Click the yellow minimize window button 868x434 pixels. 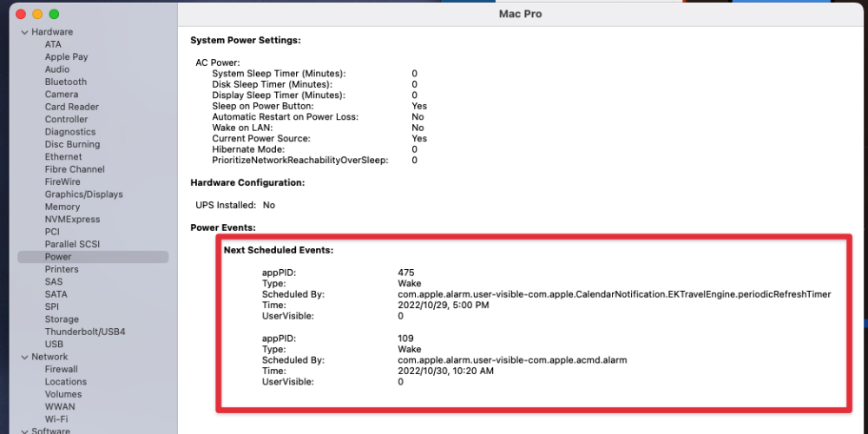(x=37, y=15)
